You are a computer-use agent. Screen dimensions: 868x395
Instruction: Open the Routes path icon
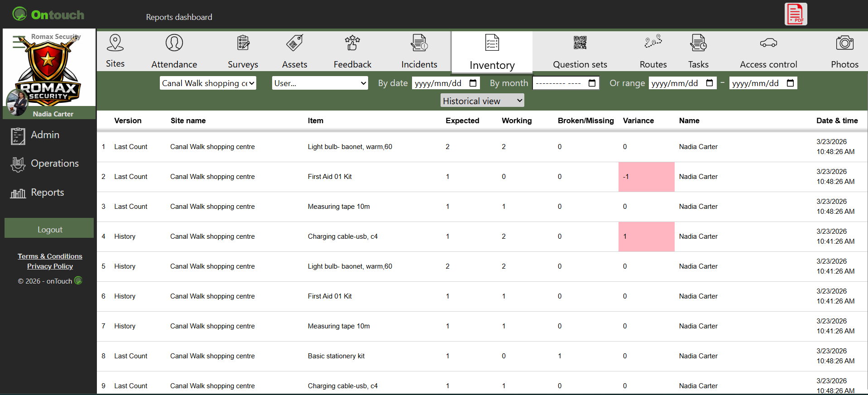653,42
